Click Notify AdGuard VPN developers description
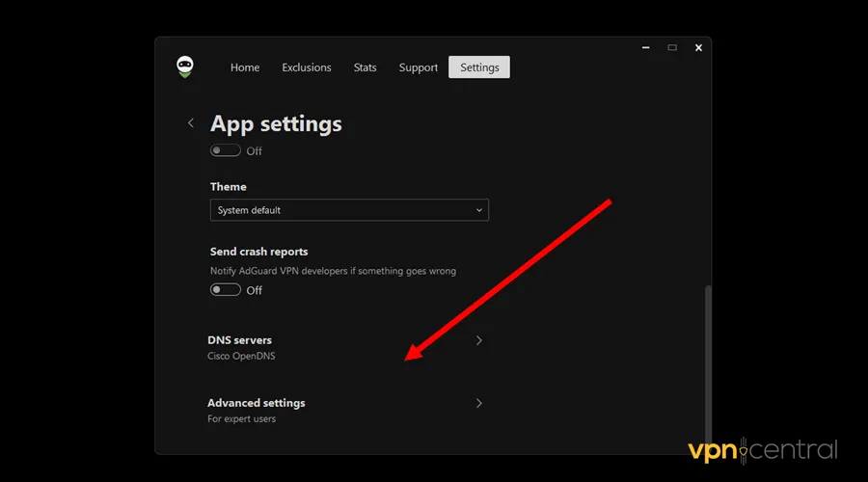 coord(334,271)
